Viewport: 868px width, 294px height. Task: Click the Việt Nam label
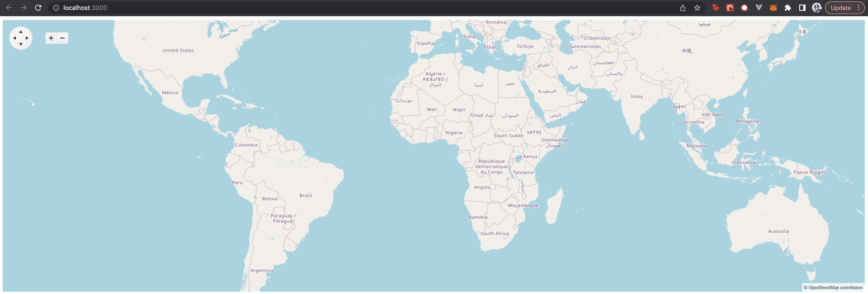[712, 114]
